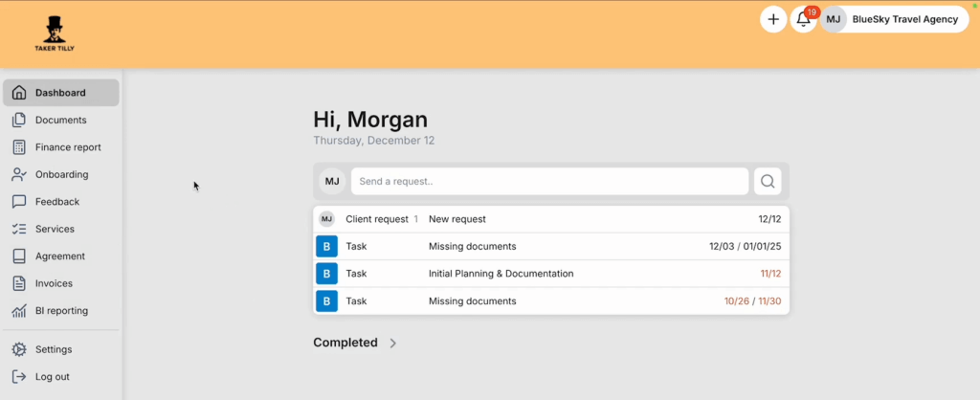Click the plus add button in header
980x400 pixels.
(x=773, y=19)
